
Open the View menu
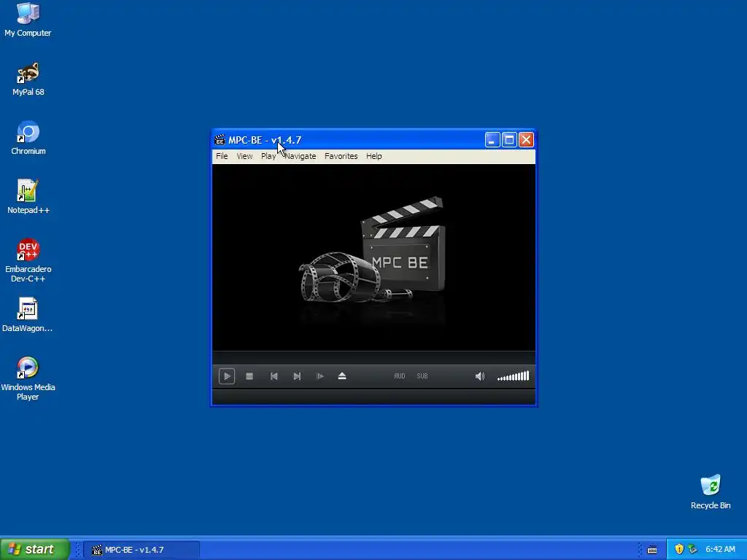tap(245, 156)
